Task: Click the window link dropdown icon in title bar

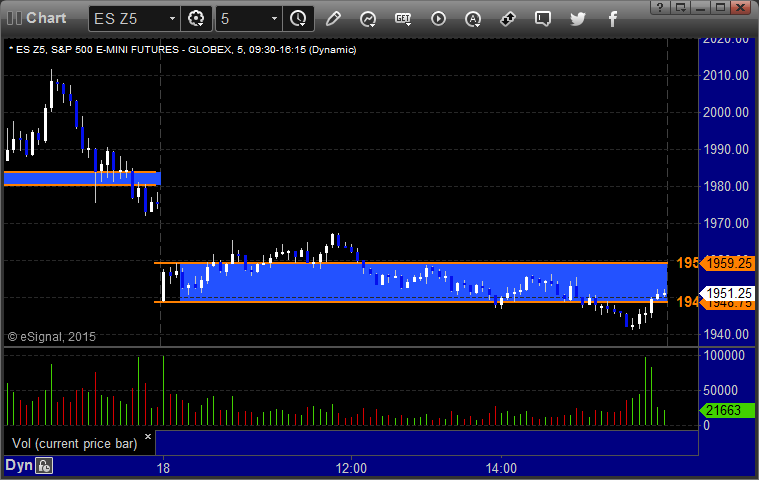Action: tap(681, 7)
